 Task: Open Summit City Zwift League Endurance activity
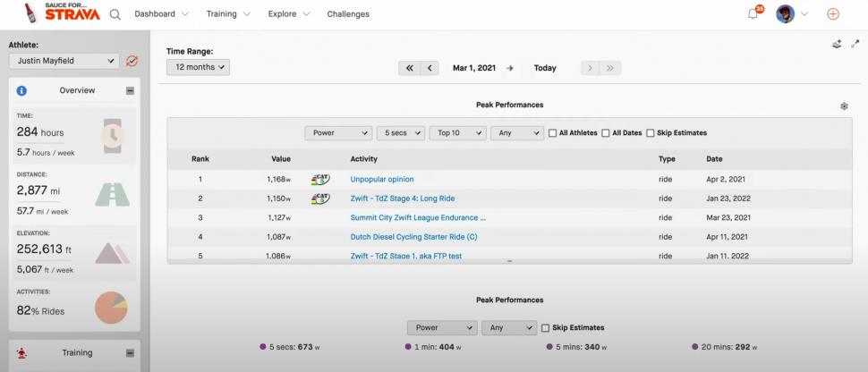(418, 217)
